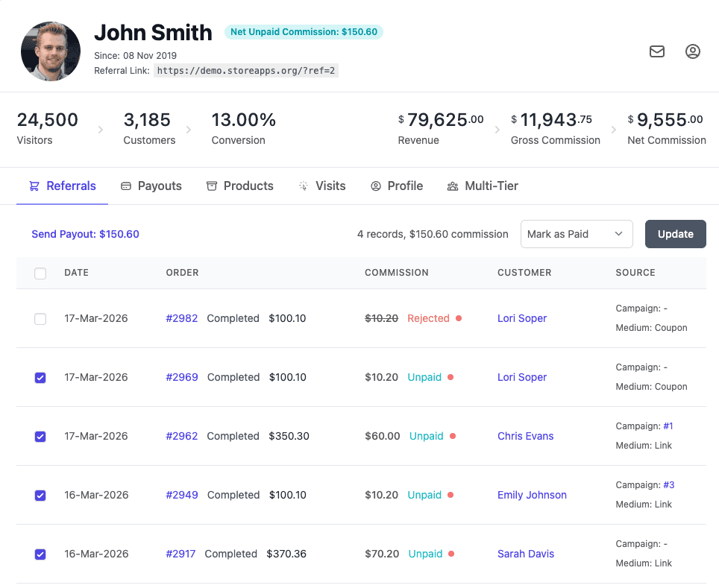Screen dimensions: 719x588
Task: Check the box for order #2982
Action: [x=40, y=318]
